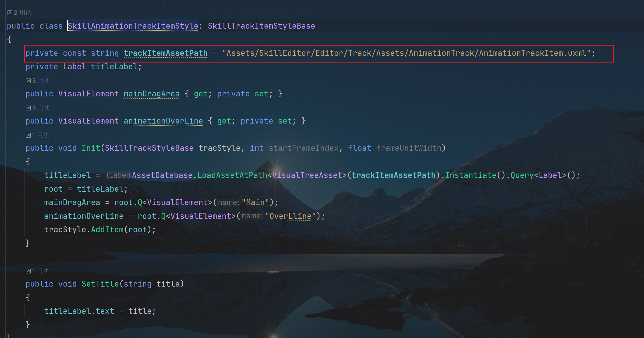The image size is (644, 338).
Task: Click the SkillTrackItemStyleBase base class name
Action: click(x=262, y=26)
